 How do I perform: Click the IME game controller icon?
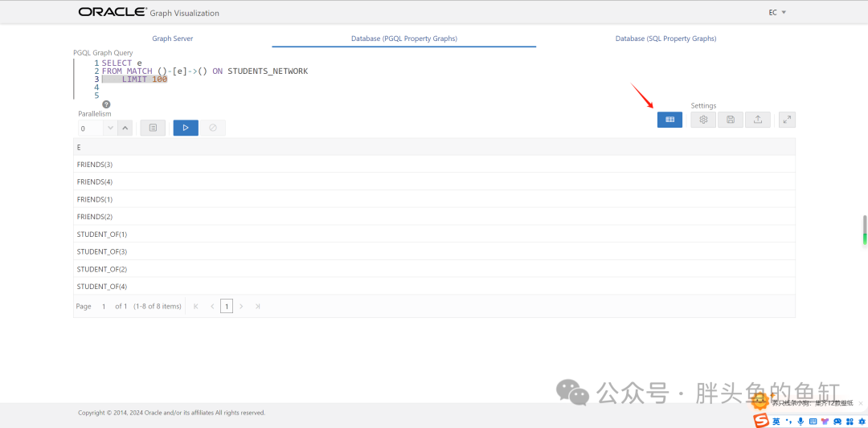pos(837,422)
